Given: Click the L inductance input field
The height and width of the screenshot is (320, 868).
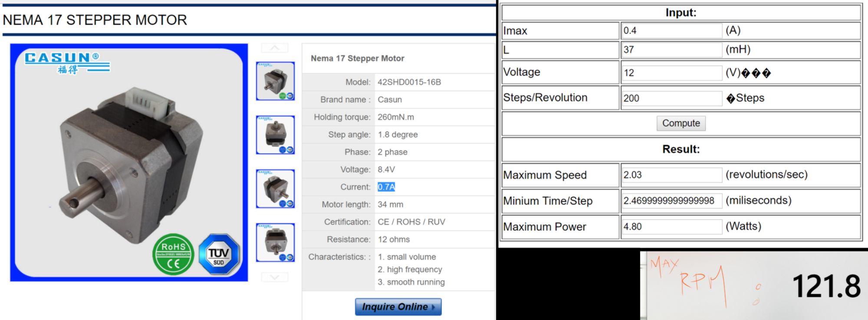Looking at the screenshot, I should [x=671, y=50].
